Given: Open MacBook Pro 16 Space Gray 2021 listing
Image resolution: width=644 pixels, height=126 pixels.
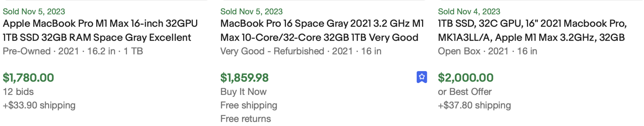Looking at the screenshot, I should 322,30.
